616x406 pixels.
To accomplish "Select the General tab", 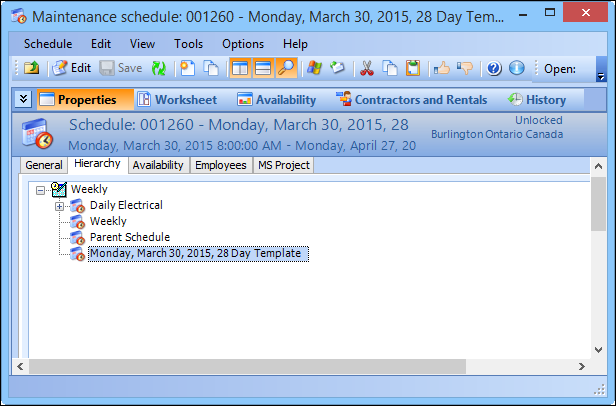I will [x=44, y=165].
